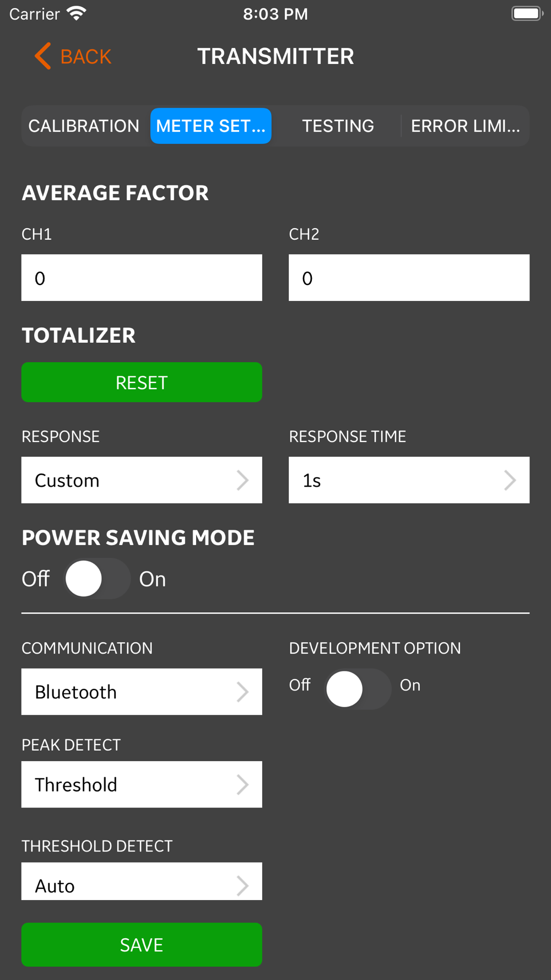
Task: Focus the CH1 average factor field
Action: click(x=142, y=278)
